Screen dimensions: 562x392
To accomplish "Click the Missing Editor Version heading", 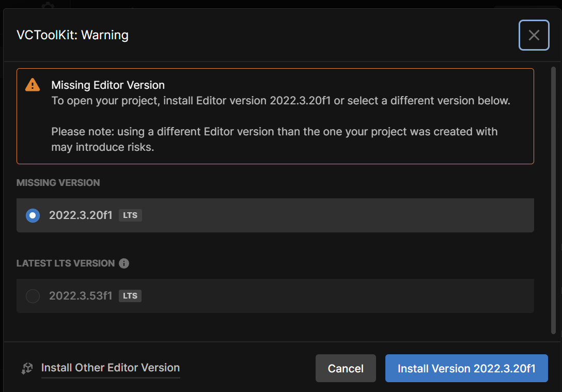I will [x=108, y=85].
